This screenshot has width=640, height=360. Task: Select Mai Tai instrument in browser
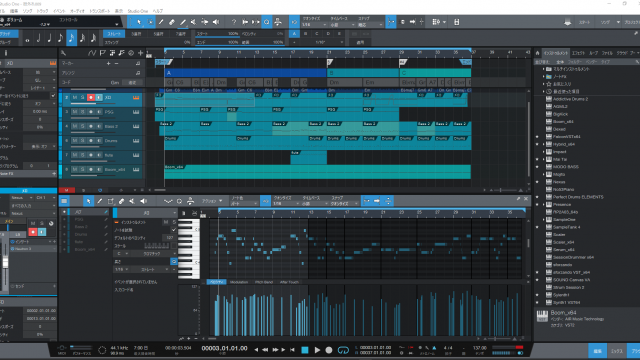560,159
